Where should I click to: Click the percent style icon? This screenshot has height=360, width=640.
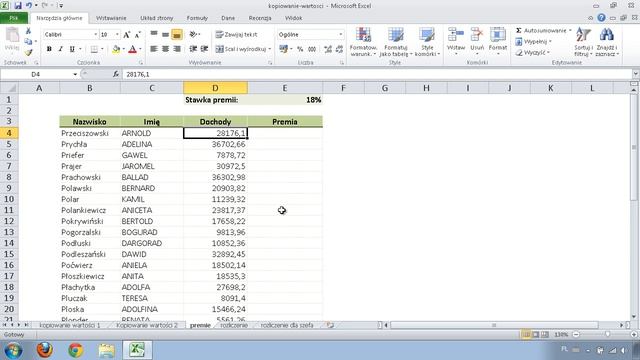point(300,49)
